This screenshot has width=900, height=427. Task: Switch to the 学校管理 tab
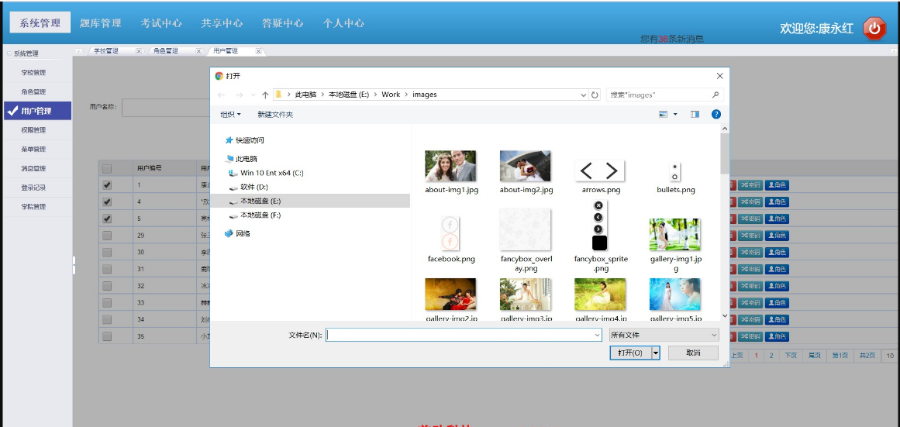tap(107, 51)
